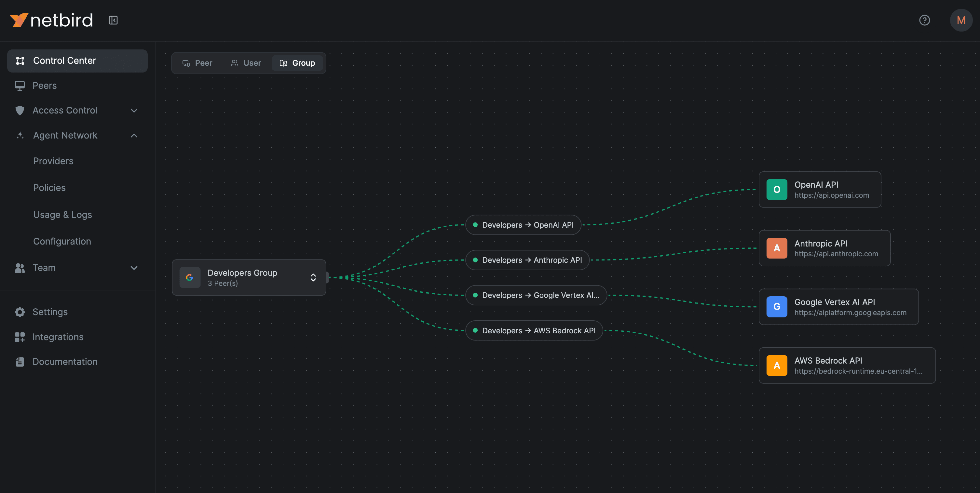Click the Team people icon
The image size is (980, 493).
20,268
